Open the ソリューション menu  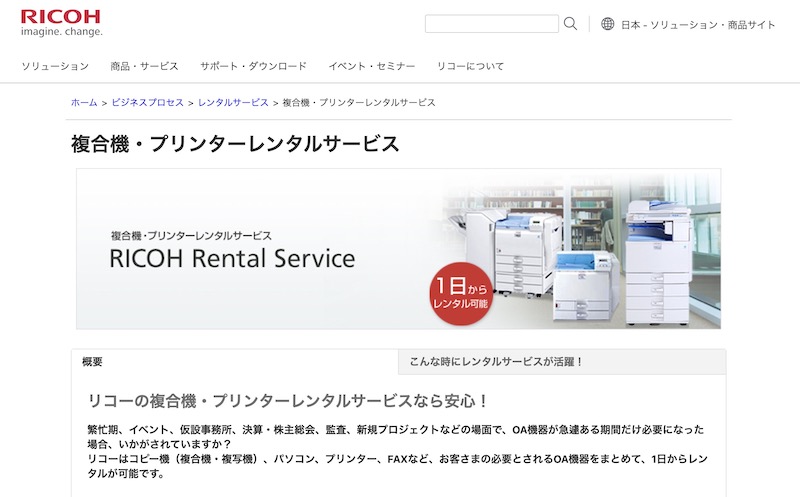[x=55, y=66]
